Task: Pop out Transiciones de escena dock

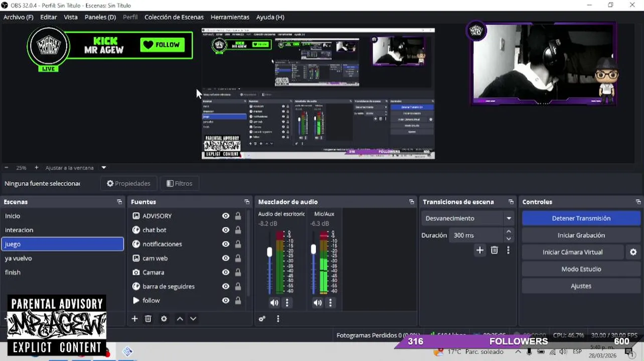Action: [x=511, y=202]
